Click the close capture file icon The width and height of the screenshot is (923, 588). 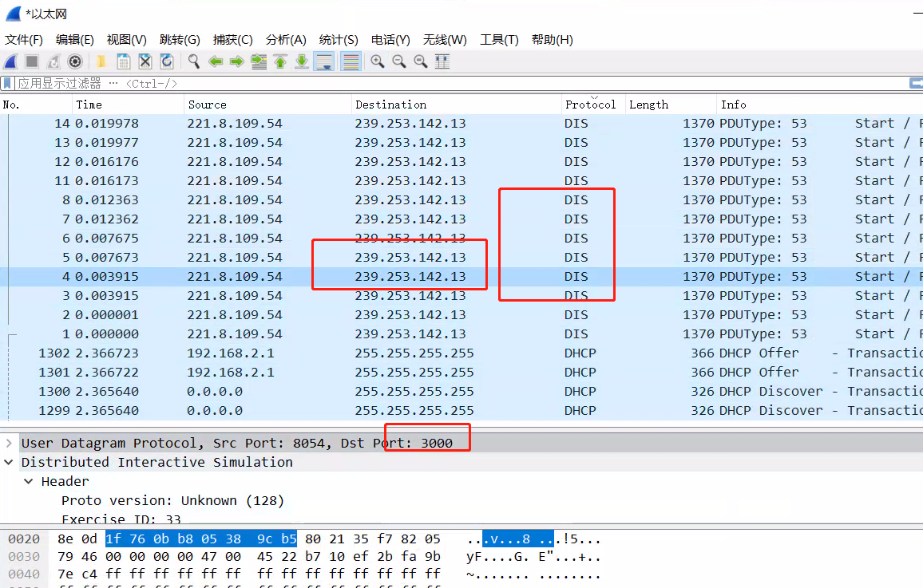(145, 61)
